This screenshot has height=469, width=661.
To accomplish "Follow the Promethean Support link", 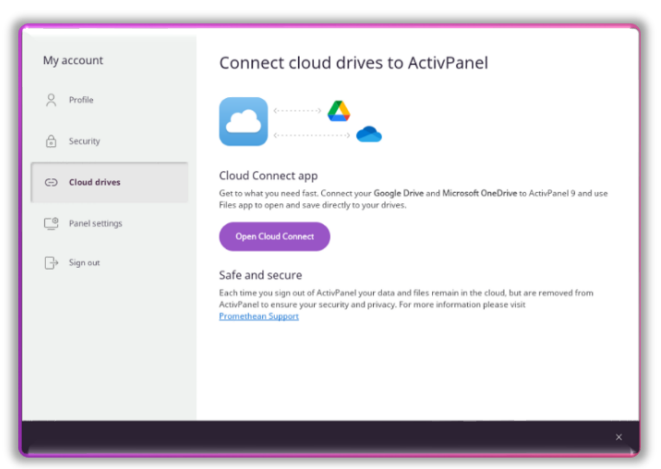I will (258, 317).
